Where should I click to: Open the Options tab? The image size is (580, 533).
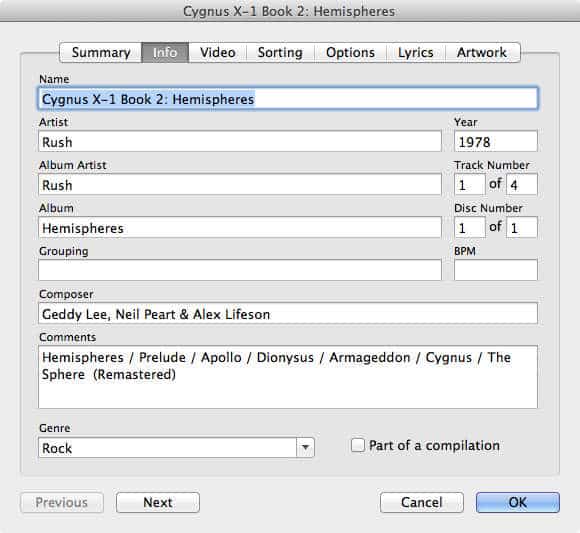click(x=350, y=53)
